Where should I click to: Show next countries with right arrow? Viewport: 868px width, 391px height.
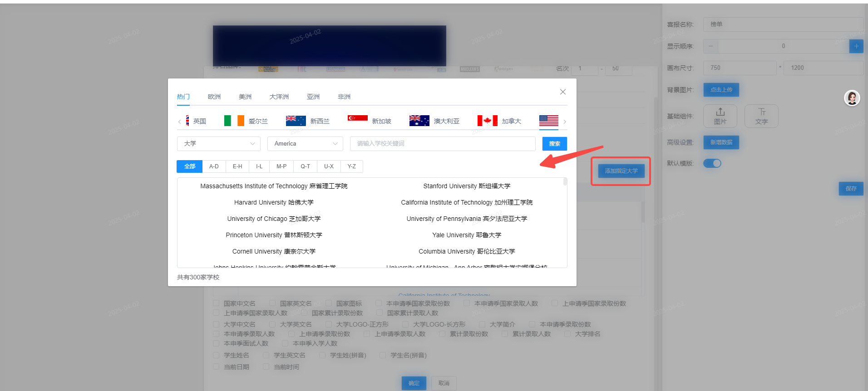564,122
